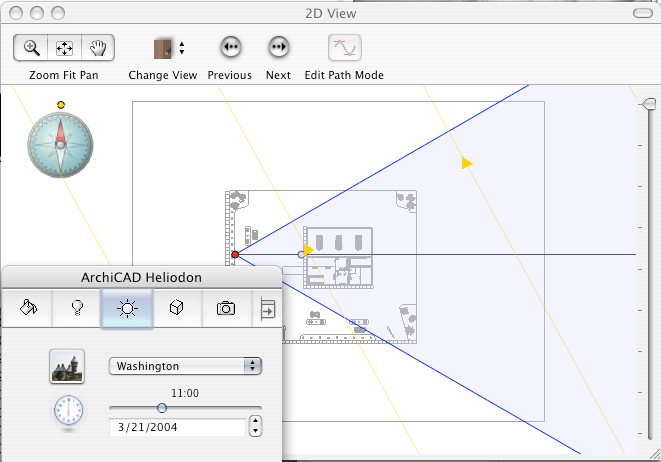The image size is (661, 462).
Task: Open the Washington city dropdown
Action: coord(184,366)
